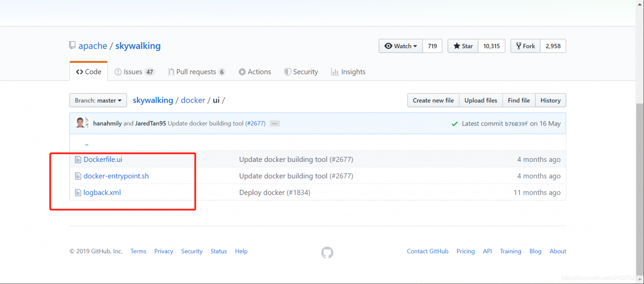Open the API footer link
644x284 pixels.
(488, 251)
